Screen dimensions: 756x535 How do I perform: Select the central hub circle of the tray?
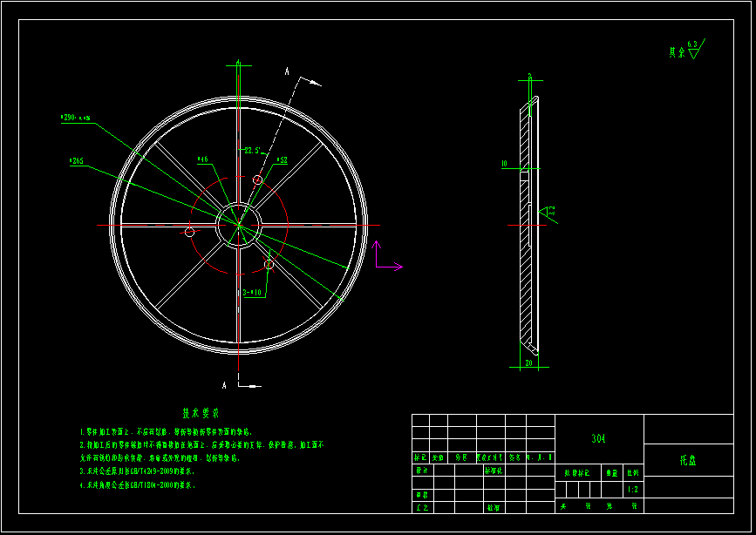point(239,225)
